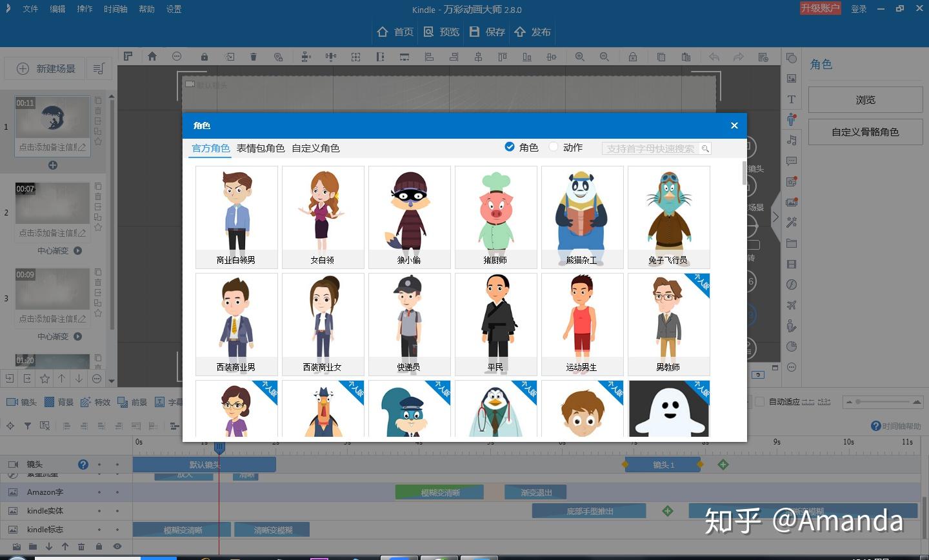Open the pie chart tool in sidebar
The width and height of the screenshot is (929, 560).
[x=792, y=346]
